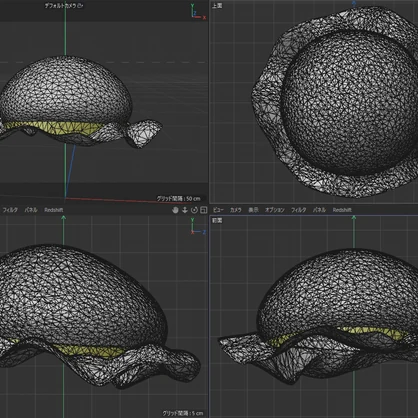Click the camera icon beside デフォルトカメラ
418x418 pixels.
pos(80,6)
